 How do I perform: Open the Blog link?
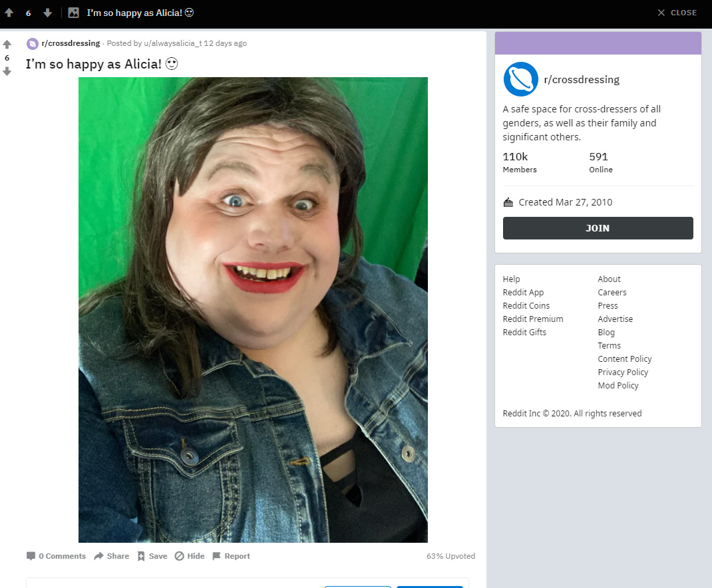[606, 333]
